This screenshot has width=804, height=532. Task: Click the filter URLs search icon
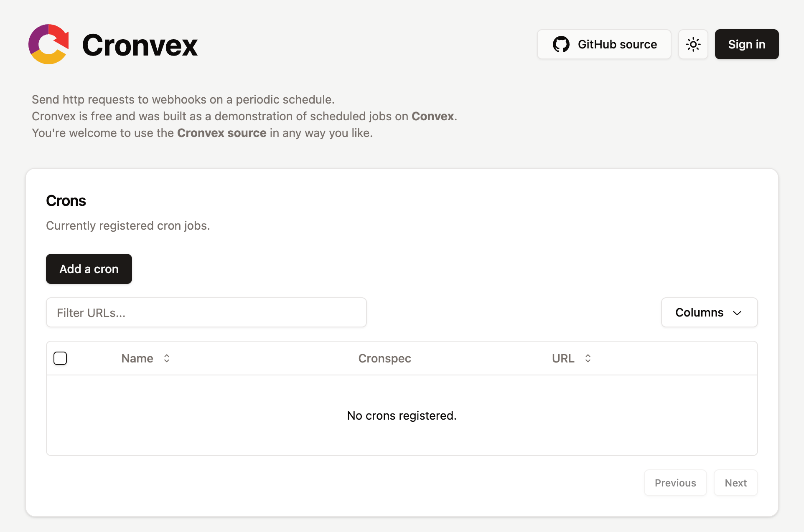click(x=206, y=312)
